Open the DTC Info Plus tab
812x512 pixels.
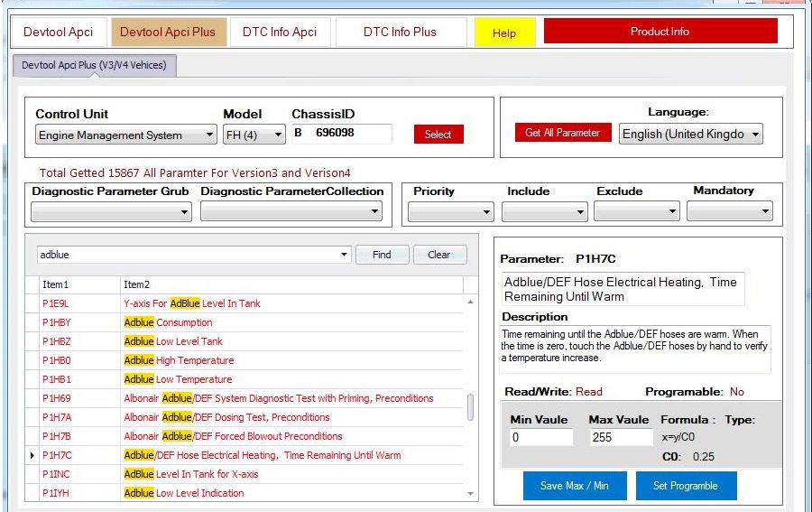pyautogui.click(x=400, y=32)
